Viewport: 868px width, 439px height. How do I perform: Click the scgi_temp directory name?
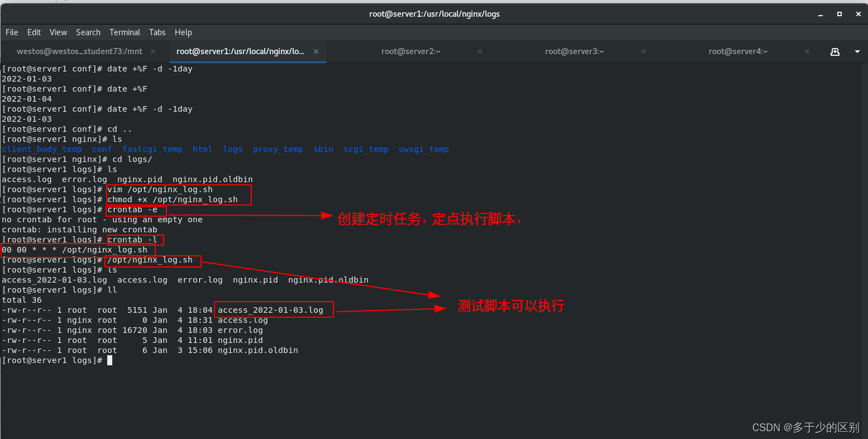366,149
